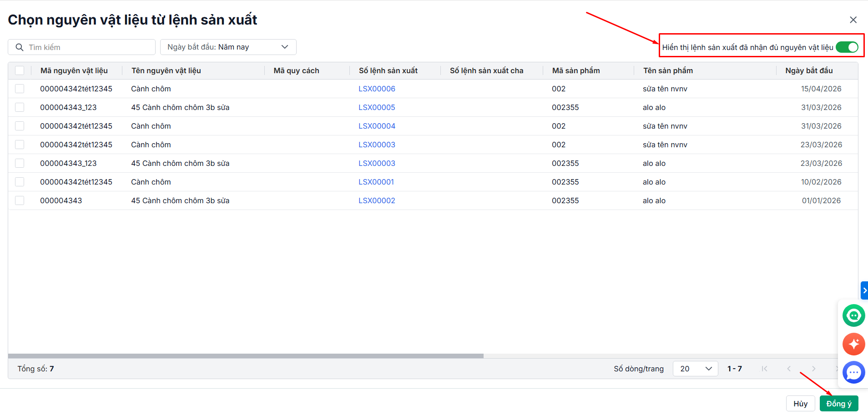The height and width of the screenshot is (415, 868).
Task: Check the row for order LSX00001
Action: [20, 182]
